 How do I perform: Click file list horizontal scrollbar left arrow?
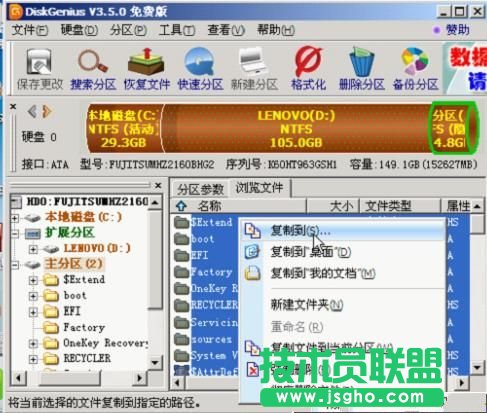178,383
